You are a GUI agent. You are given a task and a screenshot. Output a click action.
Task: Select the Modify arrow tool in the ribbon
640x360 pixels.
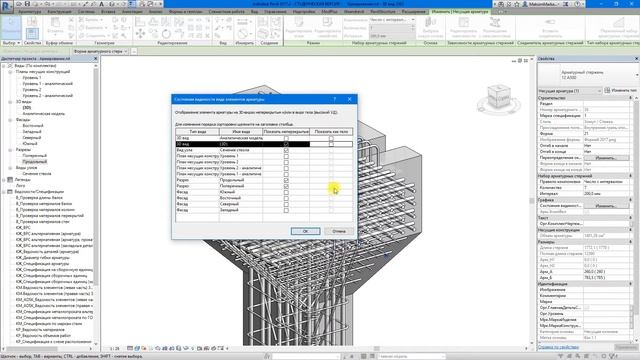click(x=11, y=27)
